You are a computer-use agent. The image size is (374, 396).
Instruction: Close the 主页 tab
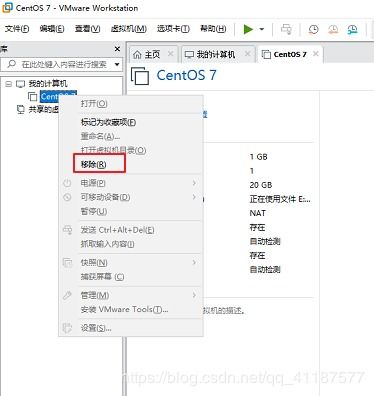click(x=170, y=54)
